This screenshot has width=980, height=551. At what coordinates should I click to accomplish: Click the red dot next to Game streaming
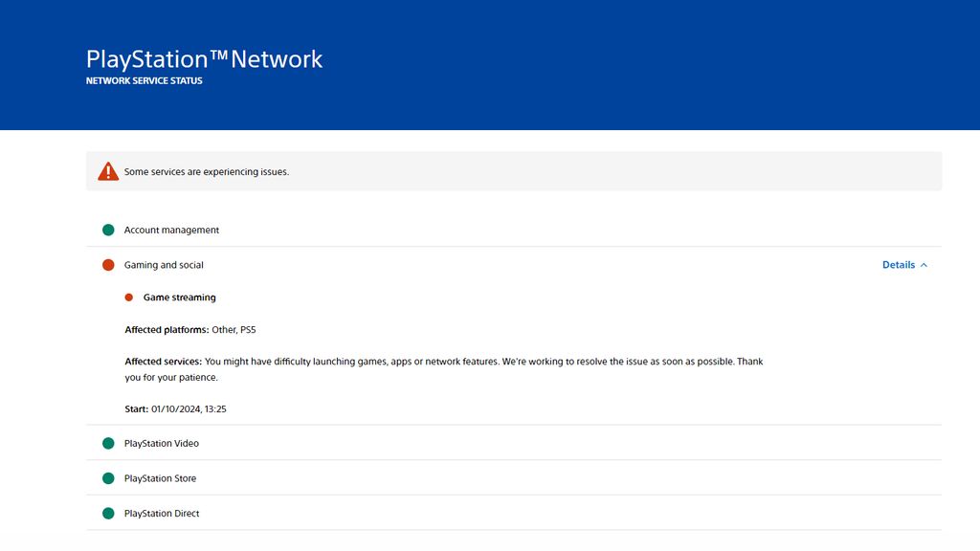(x=128, y=297)
